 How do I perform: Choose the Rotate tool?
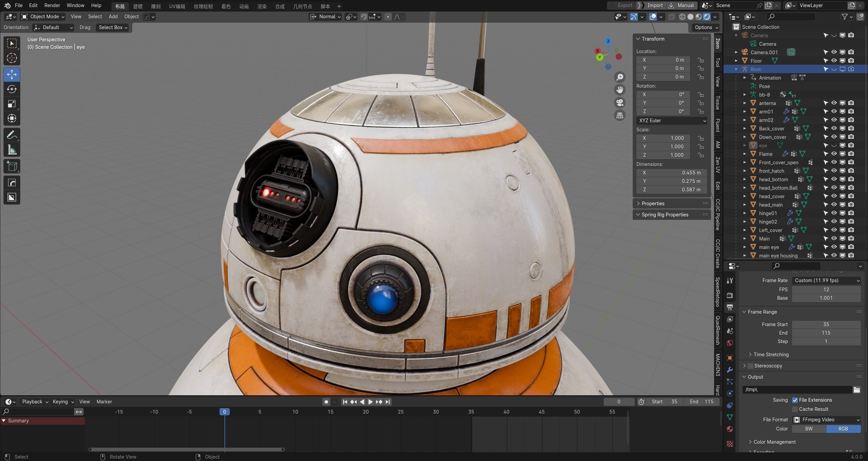(12, 89)
